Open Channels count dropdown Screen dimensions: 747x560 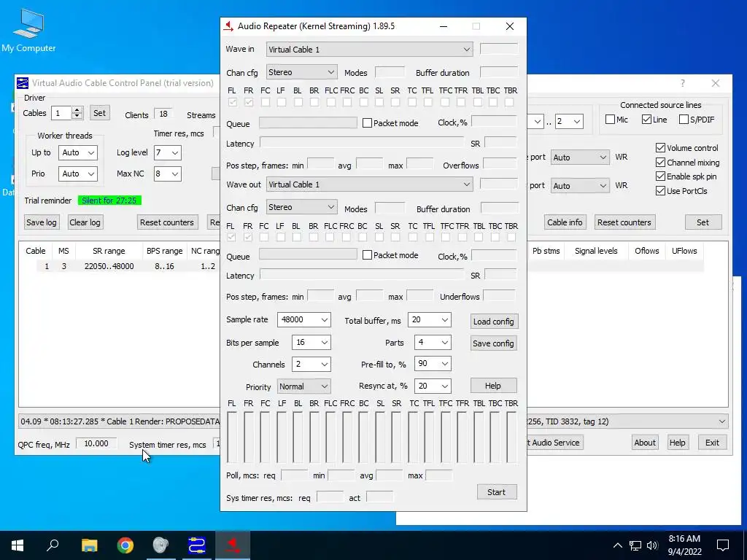pyautogui.click(x=311, y=365)
